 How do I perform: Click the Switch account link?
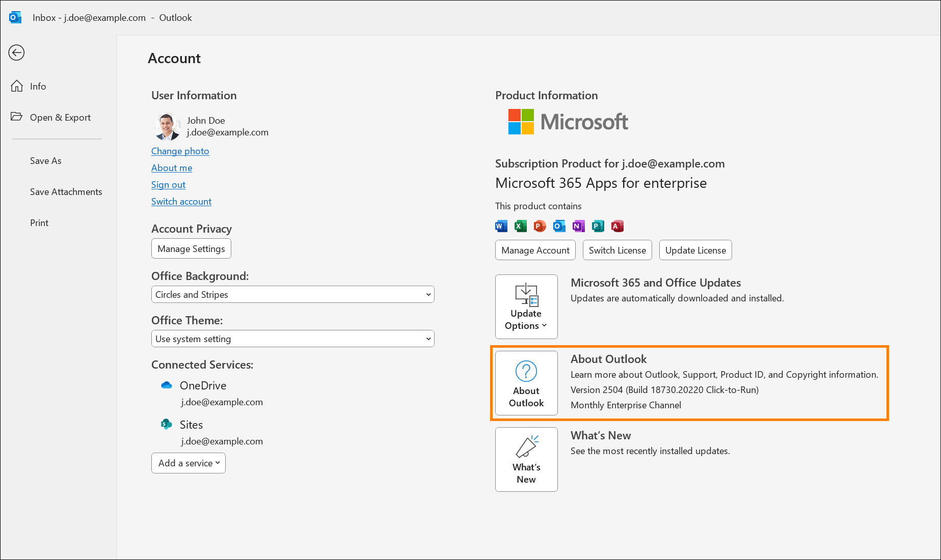pos(181,202)
